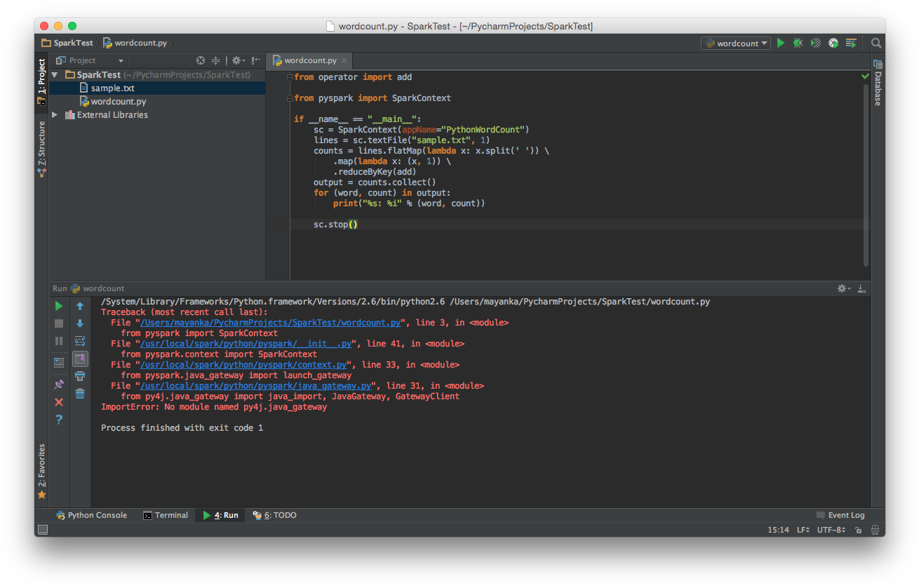
Task: Change file encoding UTF-8 in status bar
Action: (x=831, y=530)
